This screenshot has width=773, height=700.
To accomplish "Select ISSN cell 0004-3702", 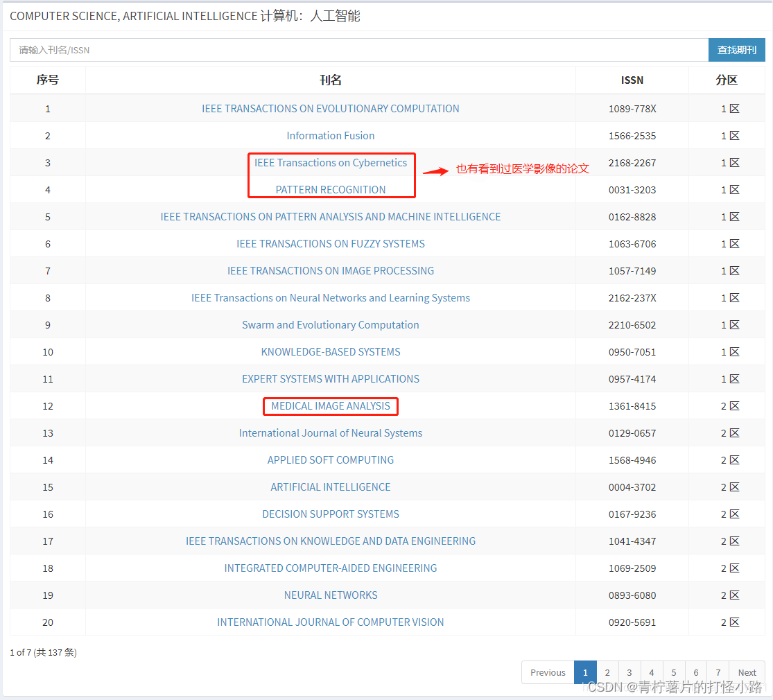I will [632, 487].
